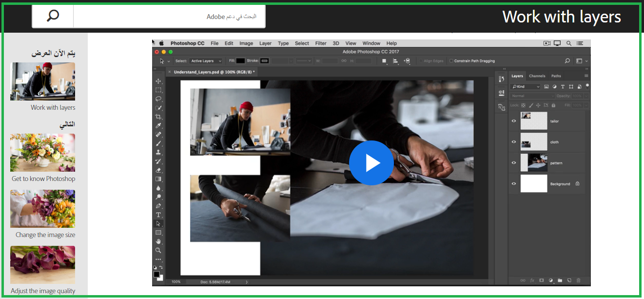This screenshot has width=644, height=299.
Task: Open the Active Layers select dropdown
Action: point(205,61)
